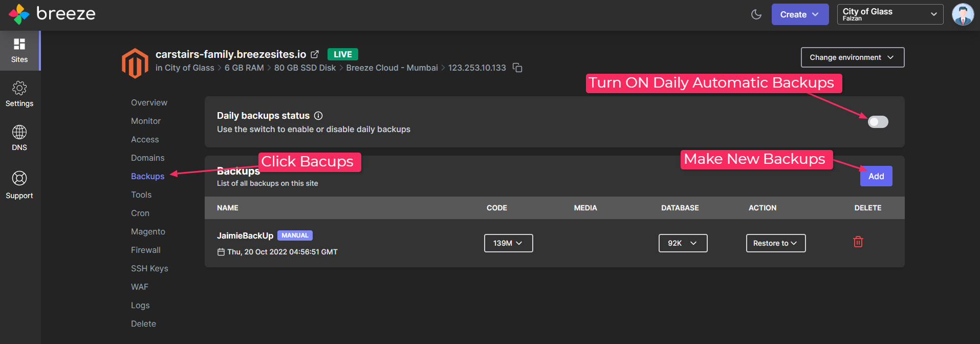Click the backup timestamp Thu, 20 Oct 2022
The height and width of the screenshot is (344, 980).
click(x=282, y=252)
